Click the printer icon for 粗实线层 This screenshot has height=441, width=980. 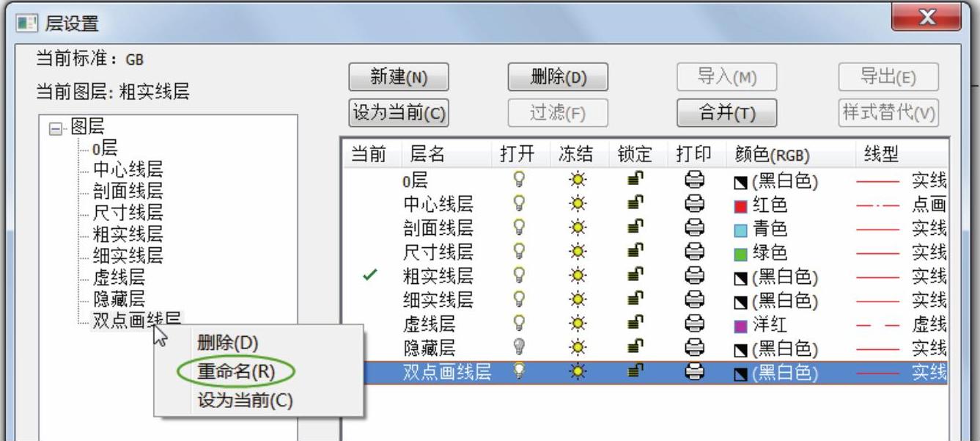click(694, 277)
